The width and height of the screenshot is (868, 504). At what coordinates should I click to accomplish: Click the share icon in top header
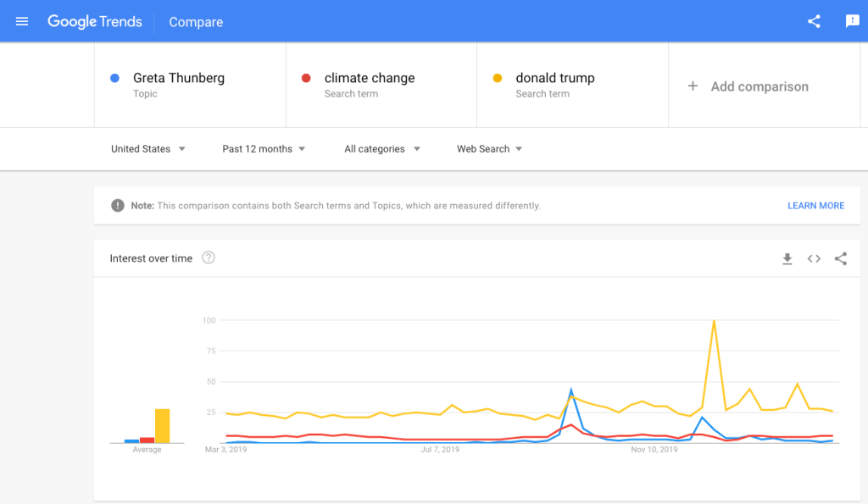pos(814,21)
